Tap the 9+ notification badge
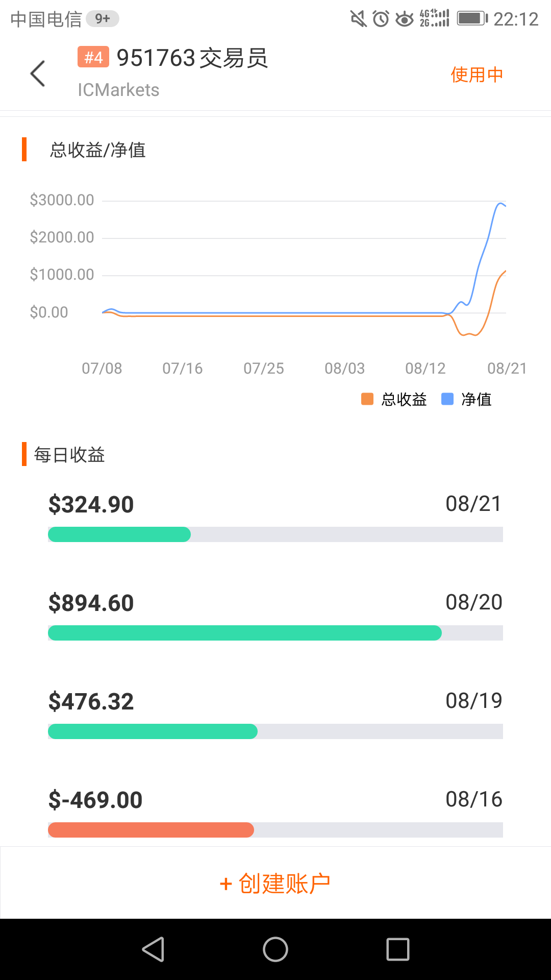The height and width of the screenshot is (980, 551). click(103, 19)
